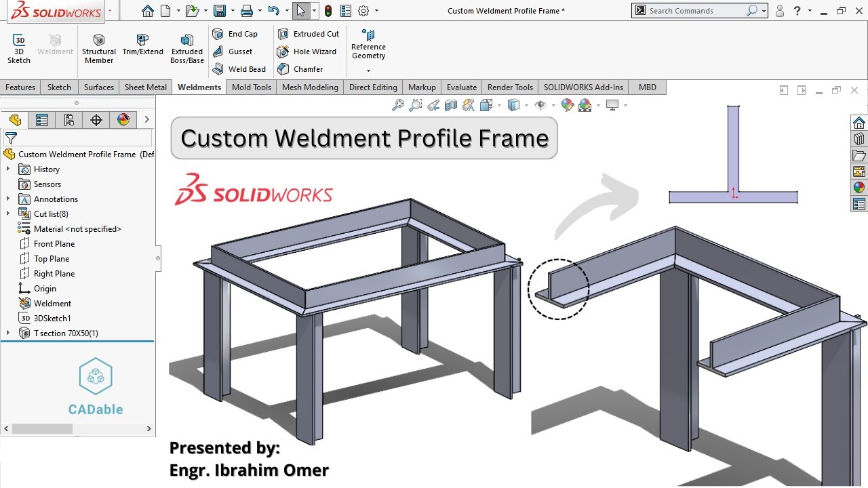Screen dimensions: 868x488
Task: Switch to the Sketch tab
Action: [x=59, y=87]
